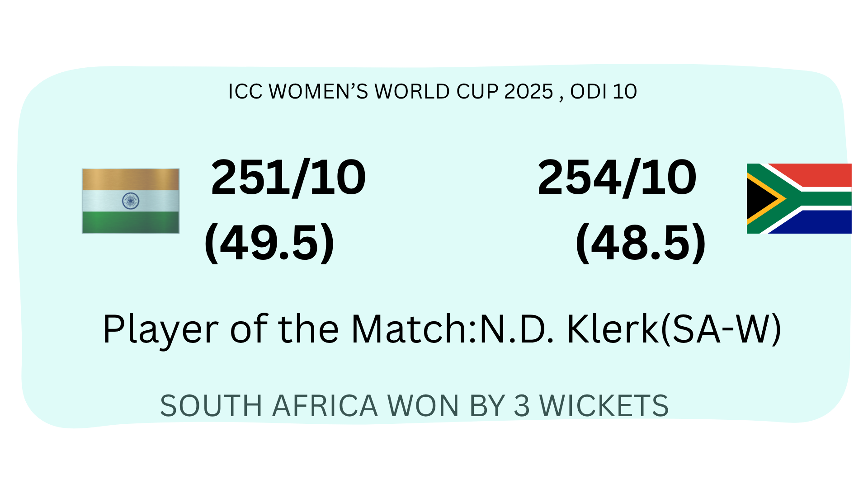Click South Africa's score 254/10

click(x=617, y=178)
